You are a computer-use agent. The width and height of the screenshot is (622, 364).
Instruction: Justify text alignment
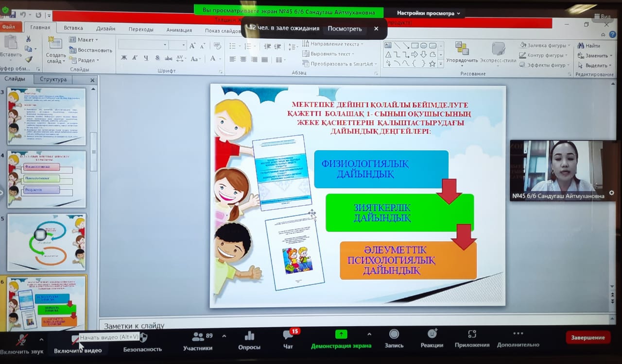(265, 59)
